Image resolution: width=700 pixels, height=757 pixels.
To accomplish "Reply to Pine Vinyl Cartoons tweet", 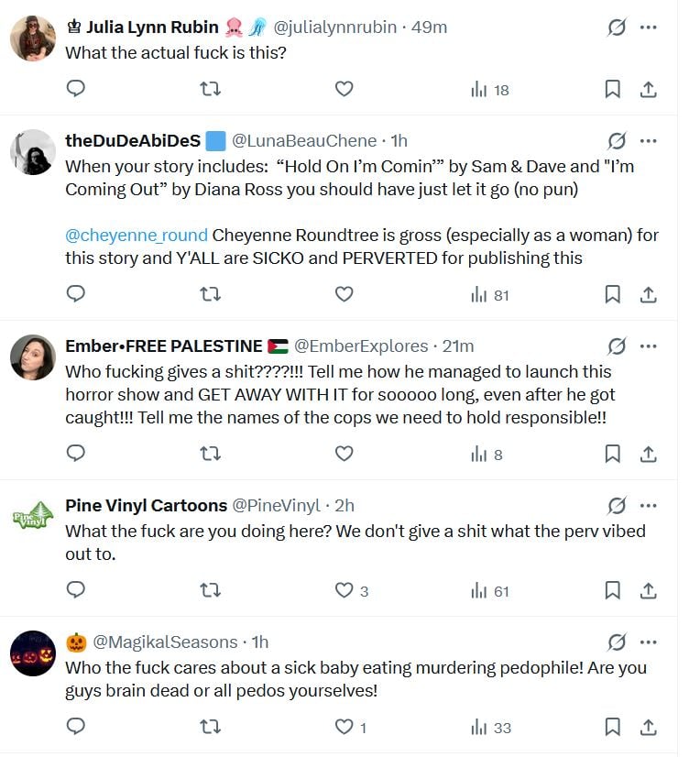I will pos(77,591).
